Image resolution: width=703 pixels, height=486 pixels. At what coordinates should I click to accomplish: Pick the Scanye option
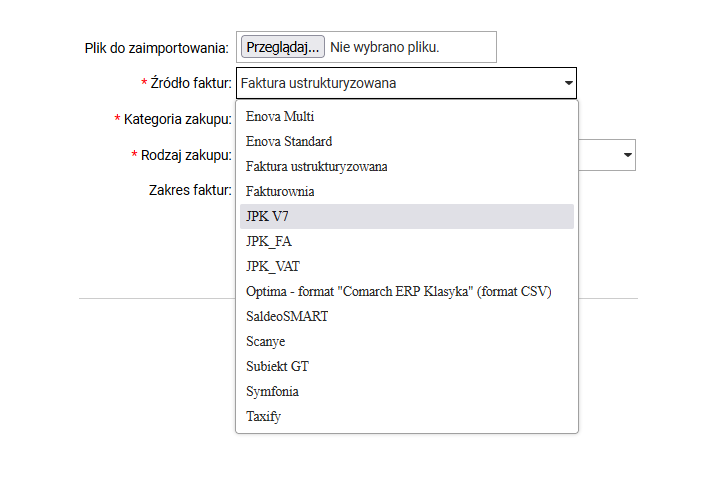tap(265, 341)
